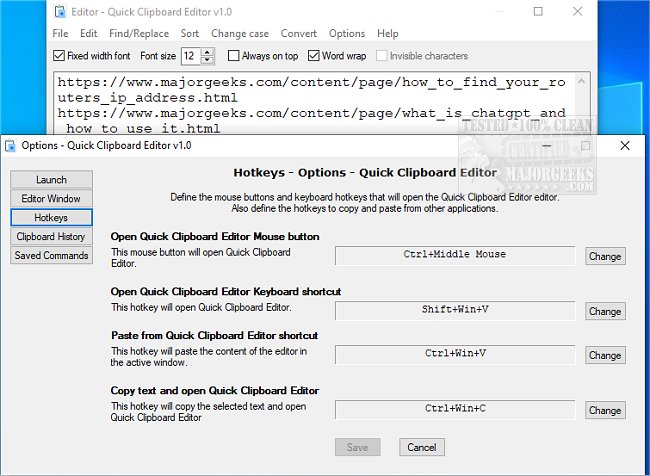
Task: Open the Change case menu
Action: tap(240, 33)
